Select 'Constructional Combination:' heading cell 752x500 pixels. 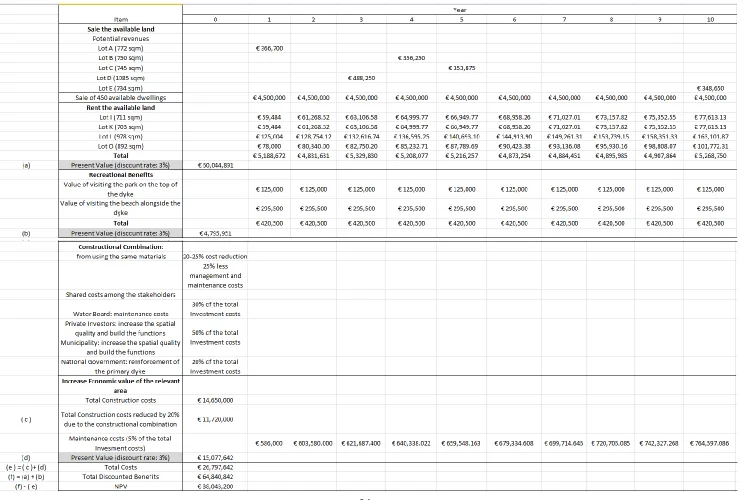pyautogui.click(x=120, y=247)
